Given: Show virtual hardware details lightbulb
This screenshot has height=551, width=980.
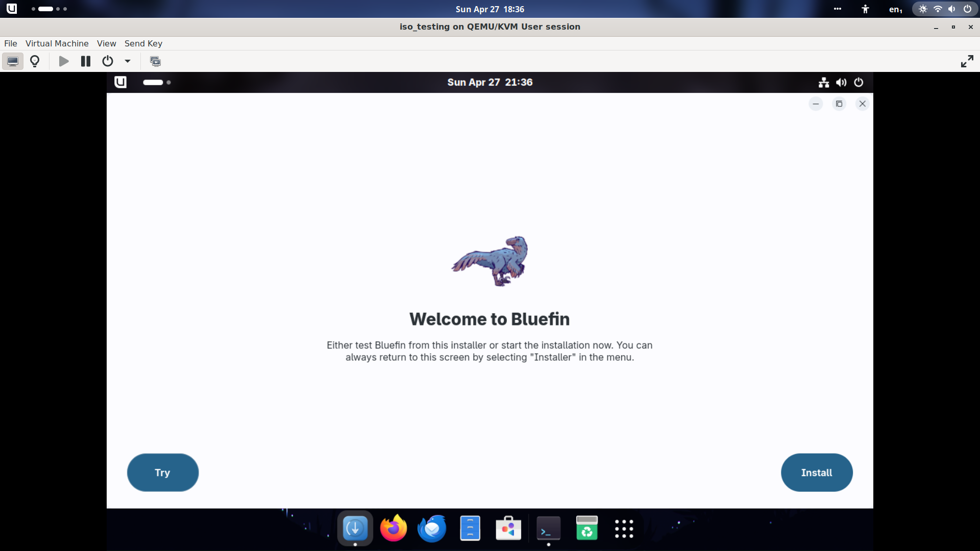Looking at the screenshot, I should pyautogui.click(x=35, y=61).
